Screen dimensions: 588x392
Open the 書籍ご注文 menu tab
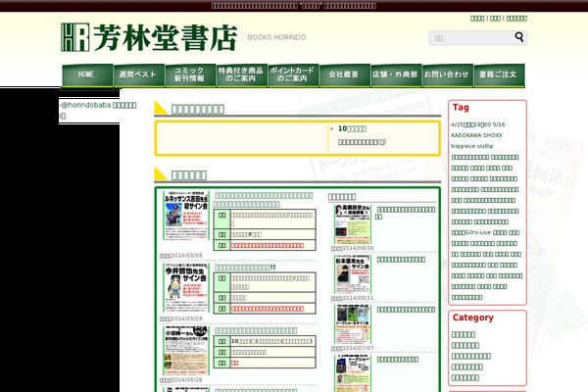pos(499,75)
